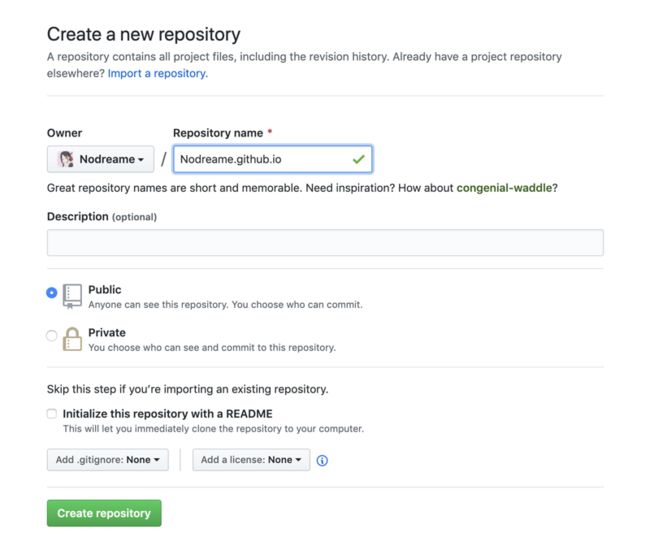Use the congenial-waddle name suggestion
650x537 pixels.
[x=504, y=188]
